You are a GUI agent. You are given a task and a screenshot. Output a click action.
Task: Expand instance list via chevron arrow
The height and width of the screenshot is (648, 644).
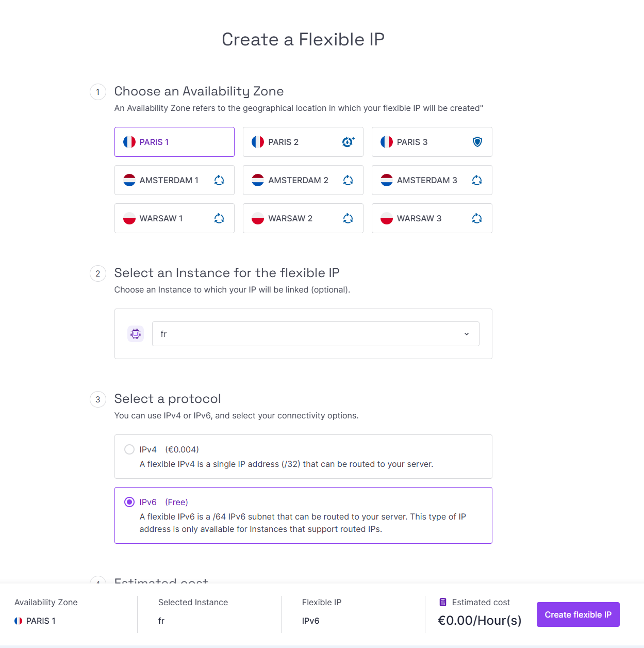[467, 334]
